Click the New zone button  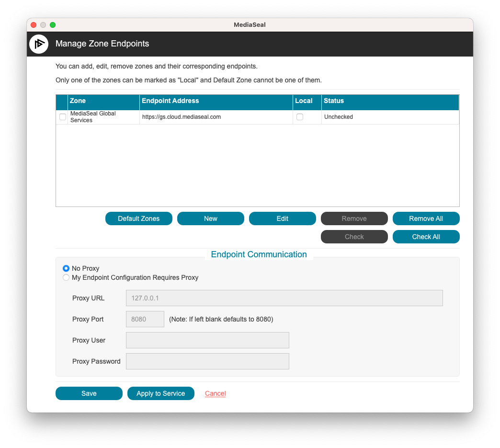(x=210, y=218)
